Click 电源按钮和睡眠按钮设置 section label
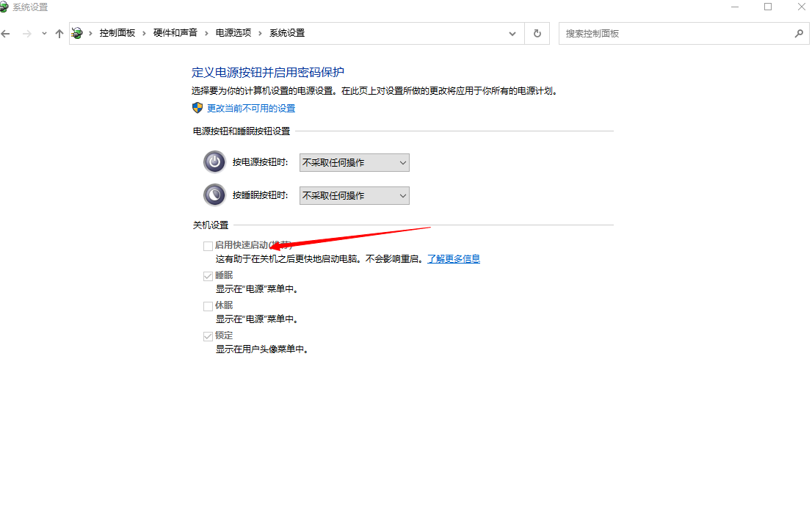This screenshot has width=812, height=508. tap(242, 131)
